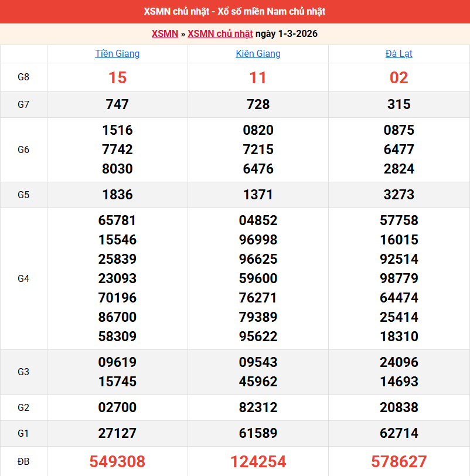Open the XSMN breadcrumb link

tap(165, 33)
